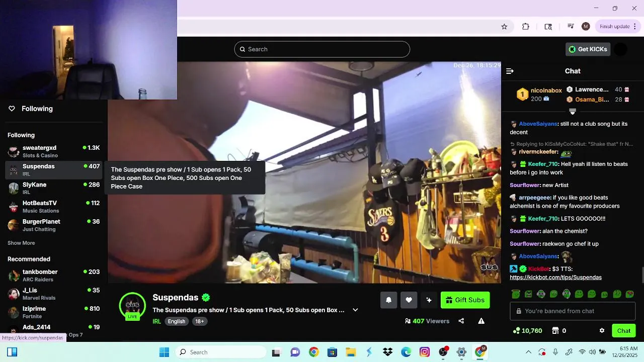
Task: Open recommended channel J_Lis
Action: pyautogui.click(x=54, y=294)
